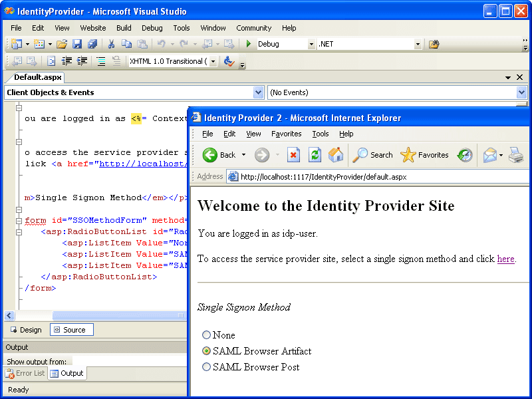This screenshot has height=399, width=532.
Task: Click New Project icon in Visual Studio toolbar
Action: 16,44
